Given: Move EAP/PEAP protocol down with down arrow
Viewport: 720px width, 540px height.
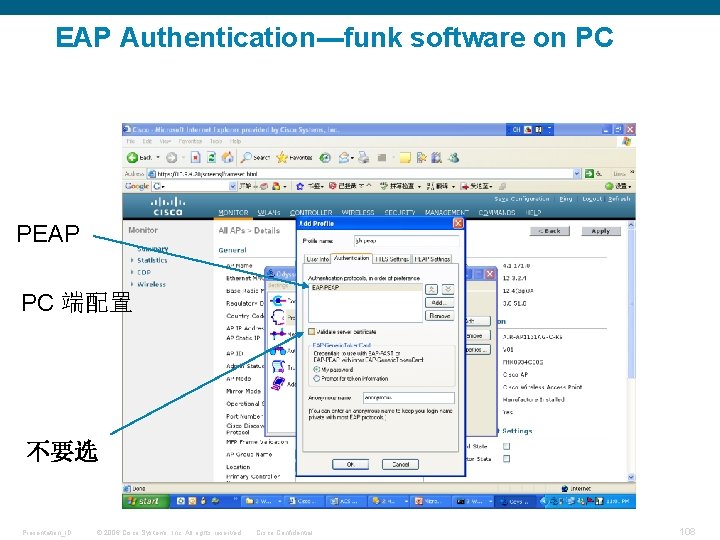Looking at the screenshot, I should coord(448,289).
